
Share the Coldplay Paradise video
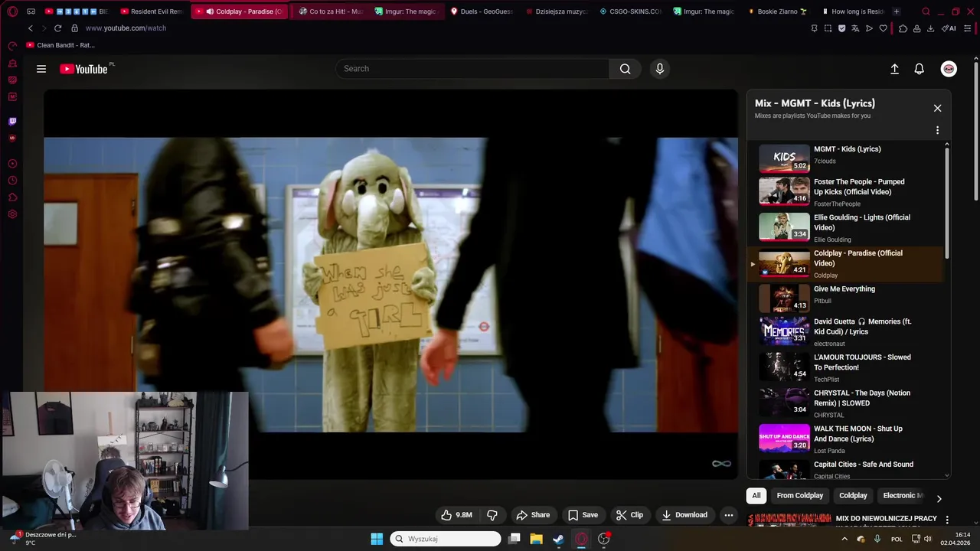(x=533, y=515)
